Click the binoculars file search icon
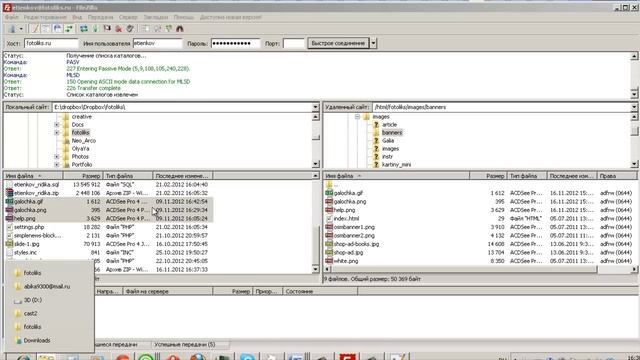640x360 pixels. [180, 29]
